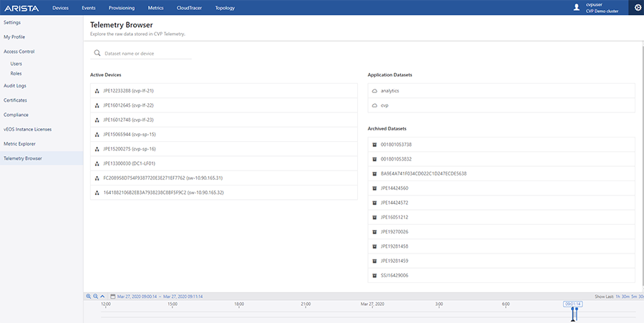Open the Topology menu
The height and width of the screenshot is (323, 644).
[225, 8]
